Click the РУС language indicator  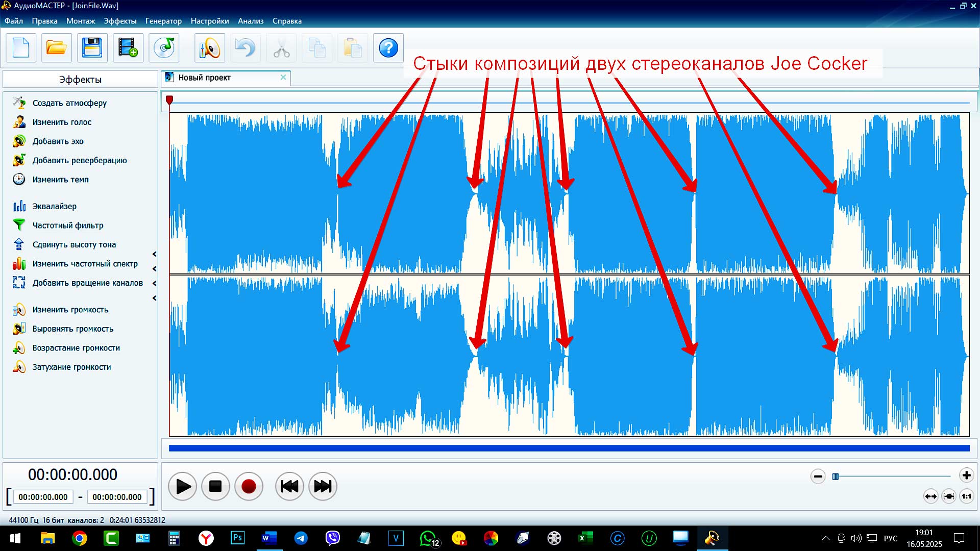click(x=891, y=538)
